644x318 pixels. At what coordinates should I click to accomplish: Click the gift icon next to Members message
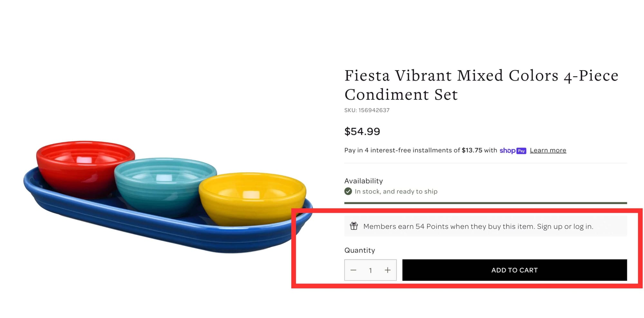click(354, 226)
